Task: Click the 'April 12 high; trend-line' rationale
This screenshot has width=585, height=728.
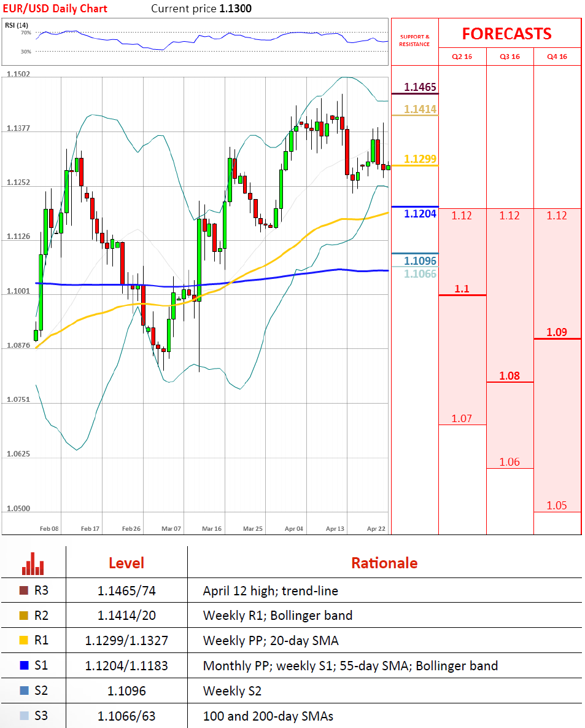Action: pos(271,591)
